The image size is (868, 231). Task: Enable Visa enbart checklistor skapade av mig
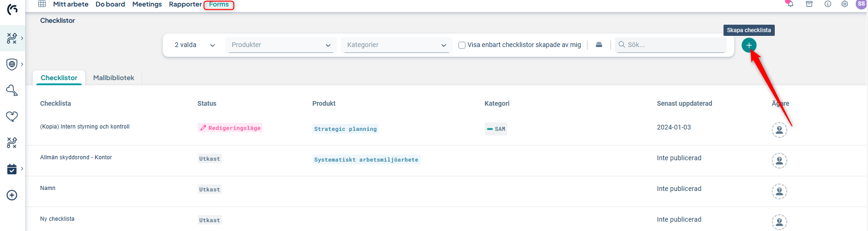click(x=462, y=45)
